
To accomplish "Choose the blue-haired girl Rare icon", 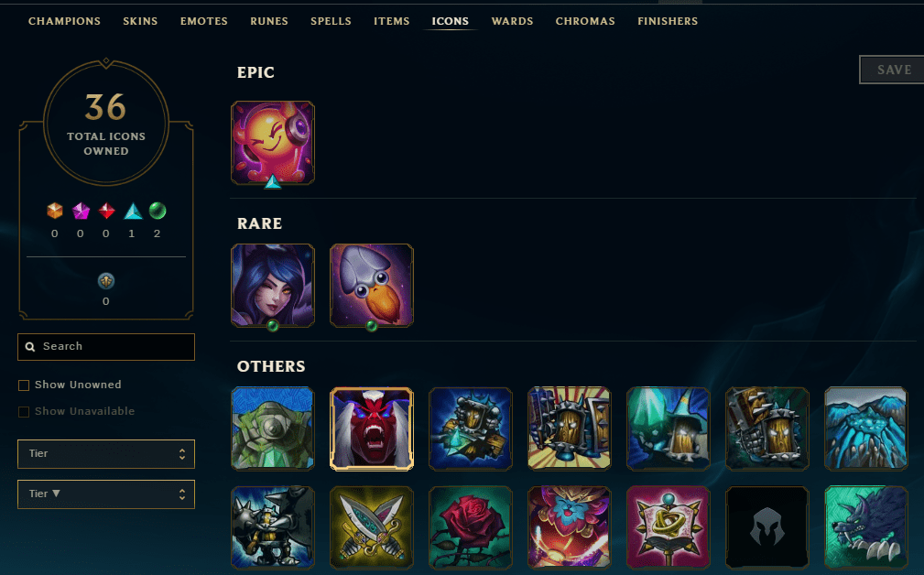I will tap(273, 285).
